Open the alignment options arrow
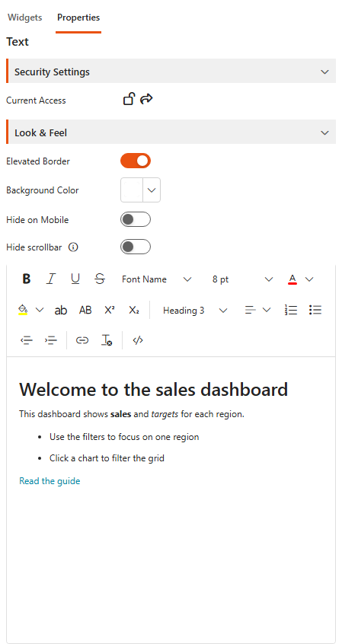 267,310
